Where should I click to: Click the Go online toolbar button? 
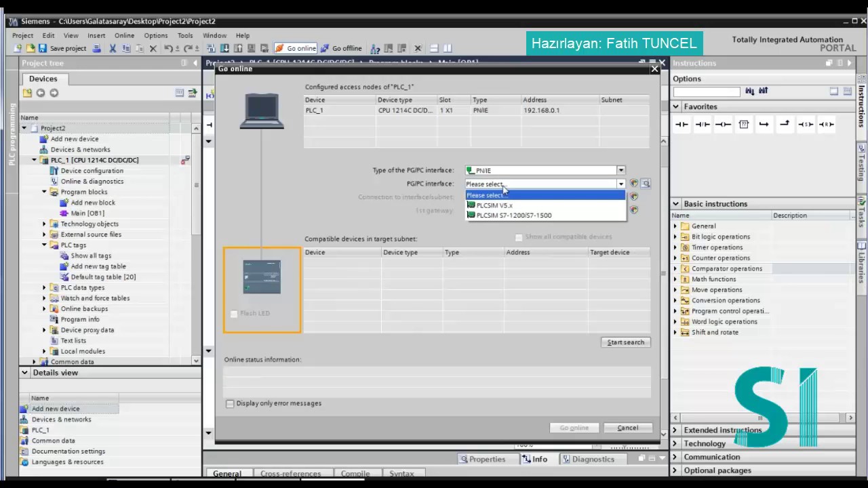coord(296,48)
